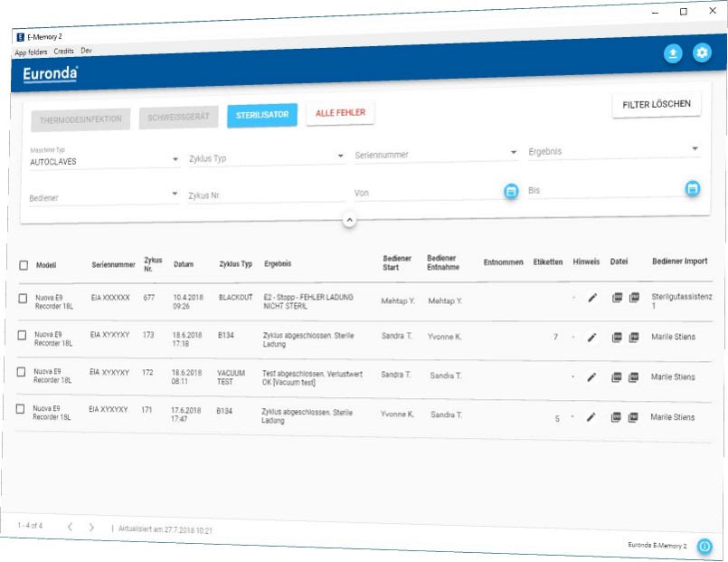This screenshot has width=728, height=562.
Task: Click the info icon at bottom right
Action: (x=704, y=547)
